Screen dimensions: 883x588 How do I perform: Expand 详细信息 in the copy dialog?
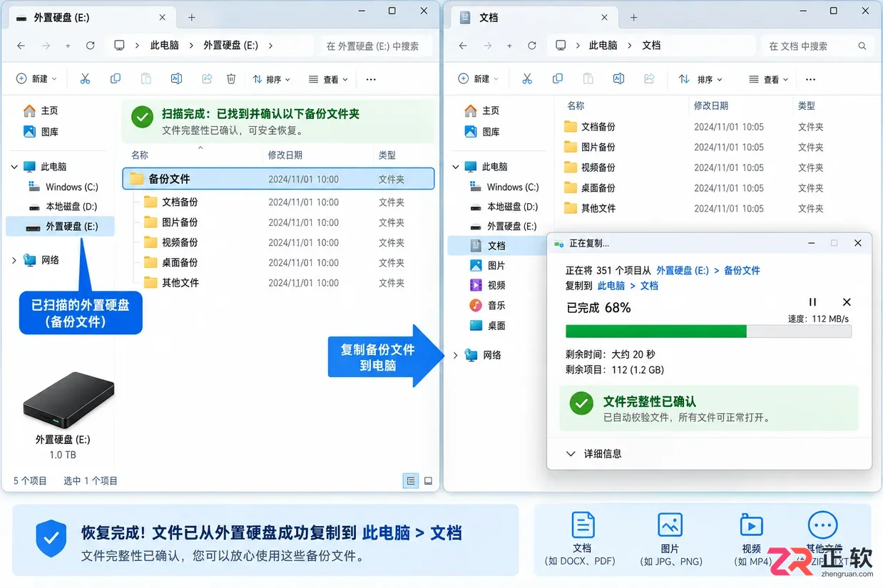click(593, 453)
